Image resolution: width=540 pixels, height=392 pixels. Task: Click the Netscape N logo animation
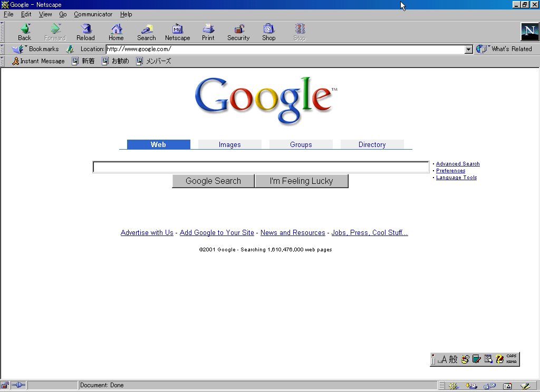pyautogui.click(x=529, y=32)
